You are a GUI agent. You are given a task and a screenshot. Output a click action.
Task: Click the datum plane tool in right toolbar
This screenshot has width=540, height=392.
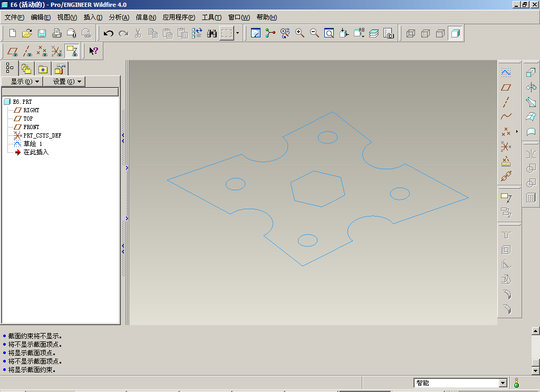coord(506,87)
